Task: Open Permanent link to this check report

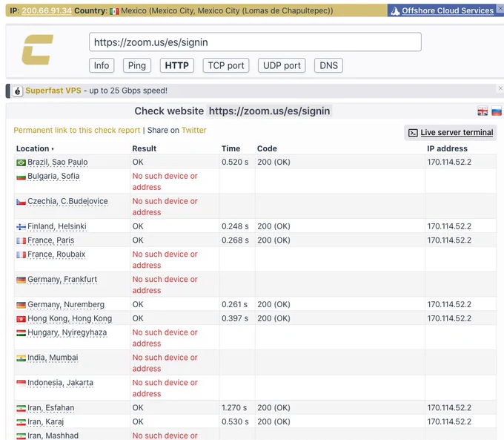Action: point(77,130)
